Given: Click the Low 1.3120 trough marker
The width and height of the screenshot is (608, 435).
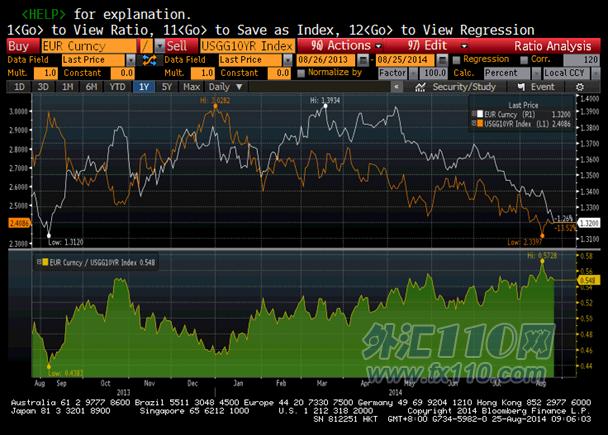Looking at the screenshot, I should 49,236.
